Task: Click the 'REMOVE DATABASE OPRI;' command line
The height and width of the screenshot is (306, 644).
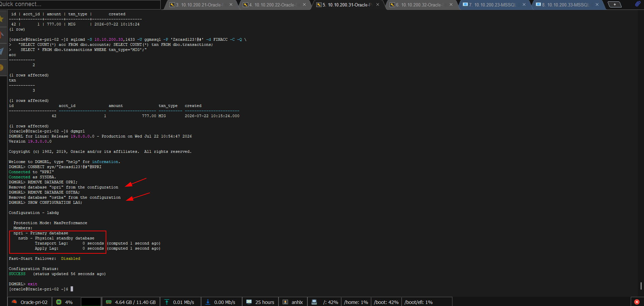Action: [43, 182]
